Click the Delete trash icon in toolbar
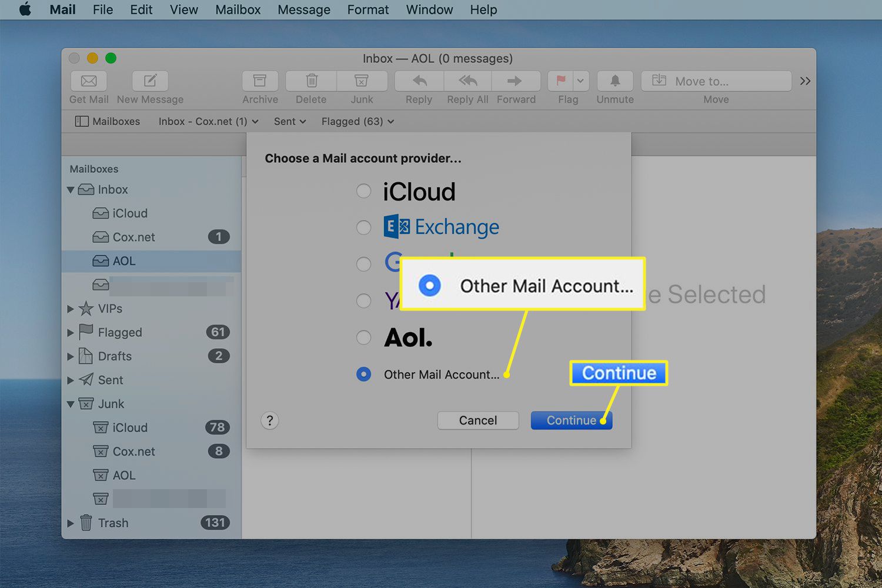 click(x=312, y=81)
